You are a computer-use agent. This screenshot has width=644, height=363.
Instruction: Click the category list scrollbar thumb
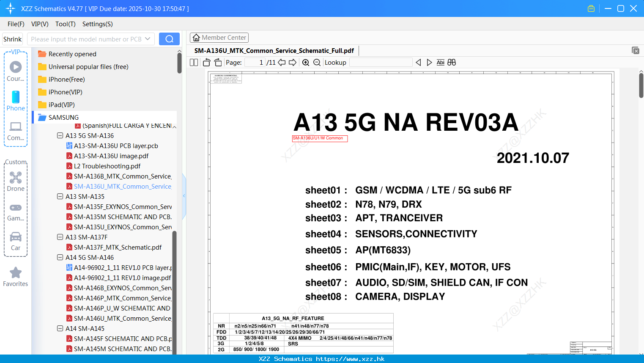click(x=179, y=63)
